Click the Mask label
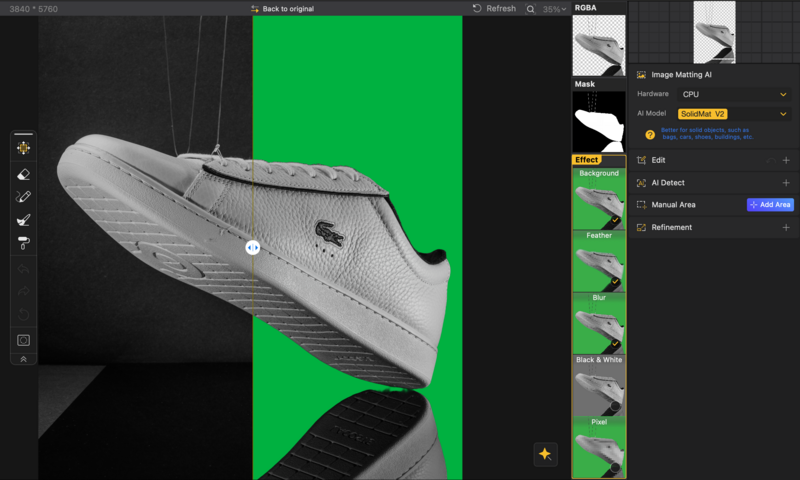The width and height of the screenshot is (800, 480). (x=585, y=84)
